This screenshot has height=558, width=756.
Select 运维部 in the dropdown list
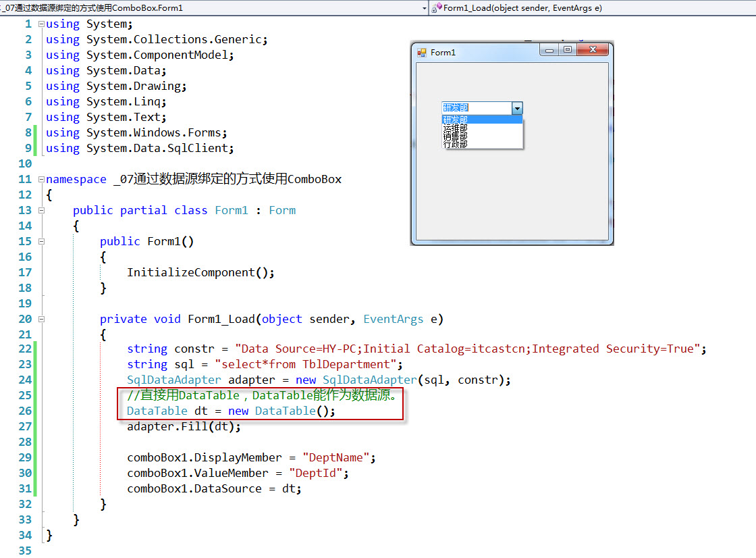[482, 128]
